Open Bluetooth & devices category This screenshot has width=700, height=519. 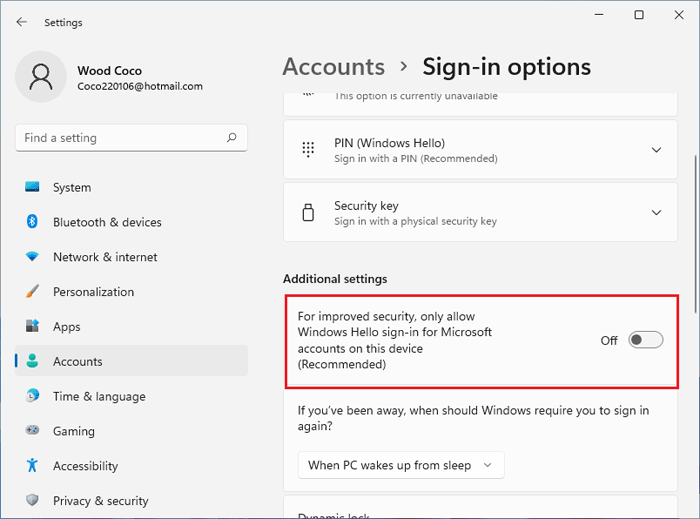point(131,222)
